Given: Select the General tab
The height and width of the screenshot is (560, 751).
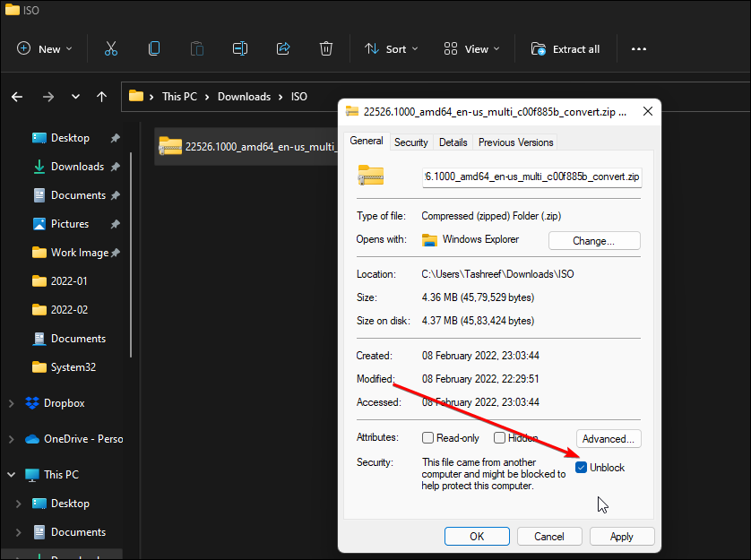Looking at the screenshot, I should pyautogui.click(x=367, y=141).
